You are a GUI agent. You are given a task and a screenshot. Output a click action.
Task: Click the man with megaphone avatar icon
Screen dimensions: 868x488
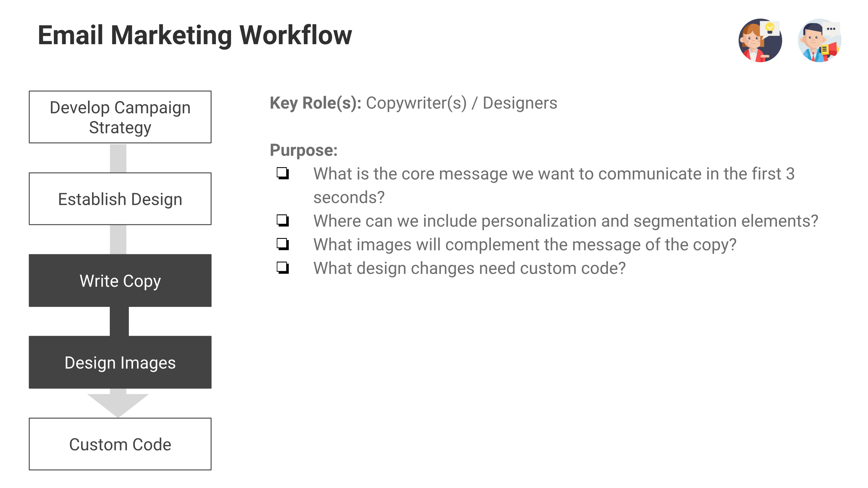click(820, 41)
